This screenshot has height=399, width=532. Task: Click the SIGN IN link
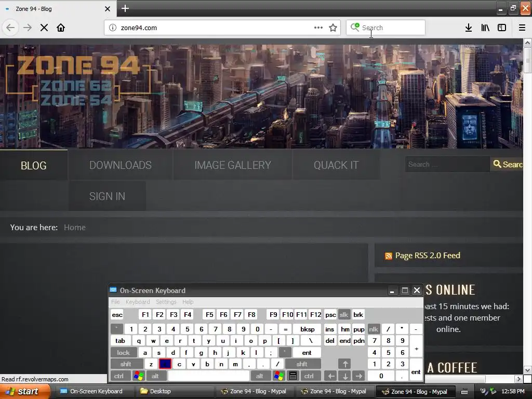click(107, 196)
